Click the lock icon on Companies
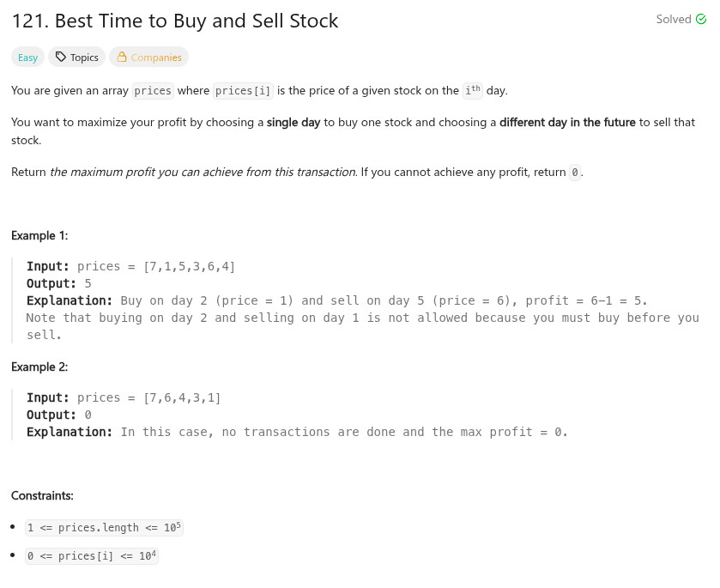 click(122, 58)
